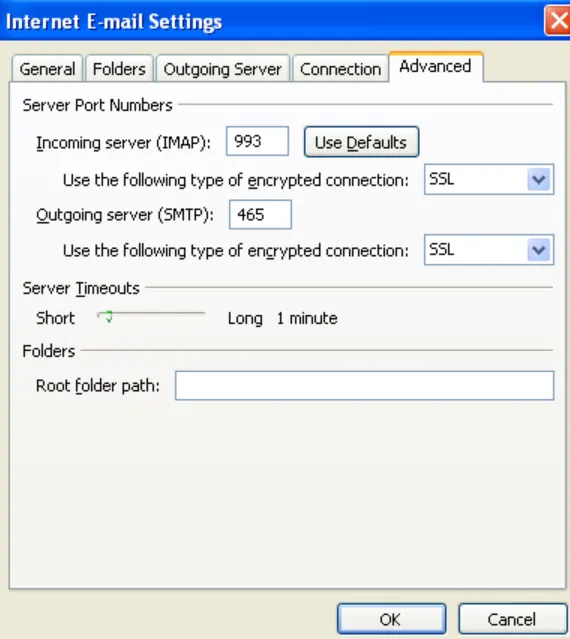Click the "Outgoing server (SMTP):" label
The image size is (570, 639).
pos(125,215)
